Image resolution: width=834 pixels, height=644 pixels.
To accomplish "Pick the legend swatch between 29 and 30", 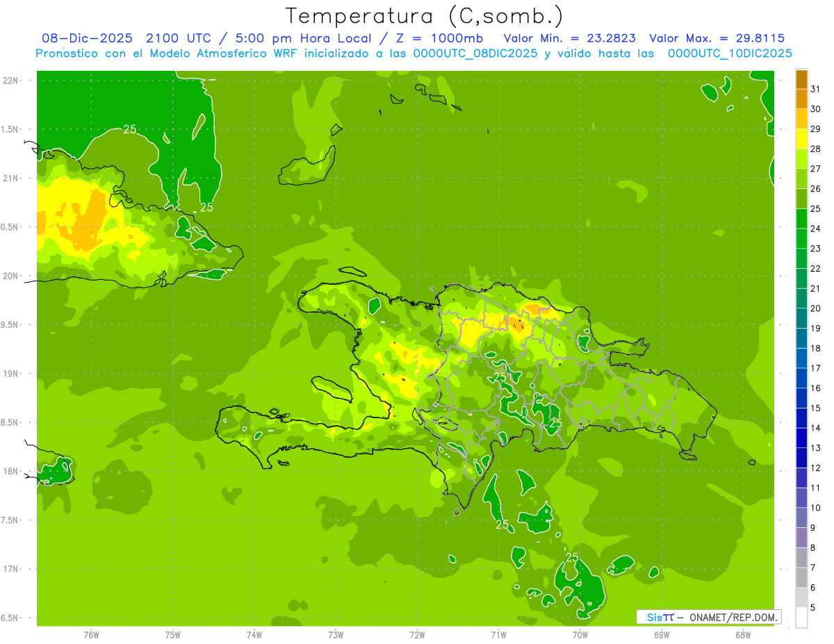I will tap(801, 119).
